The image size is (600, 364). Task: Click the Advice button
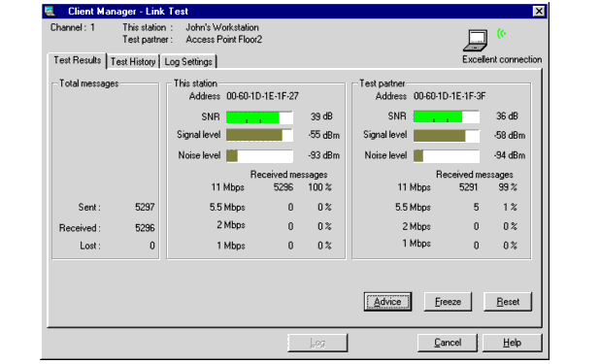point(387,302)
